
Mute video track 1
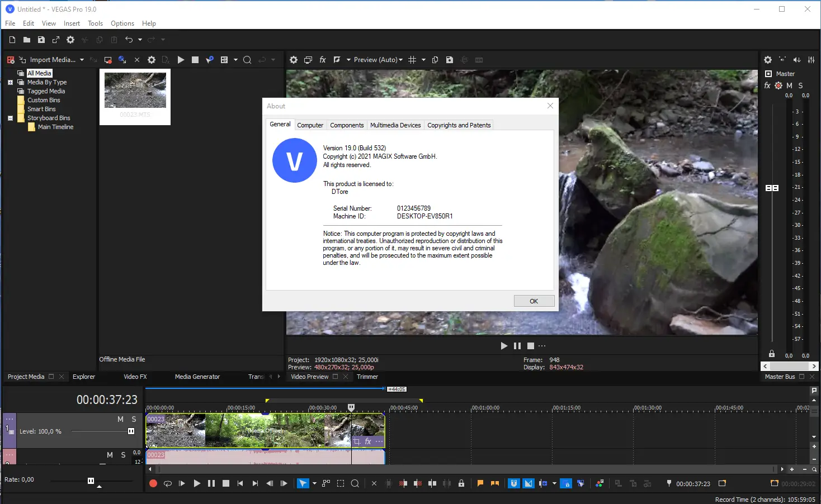click(120, 419)
